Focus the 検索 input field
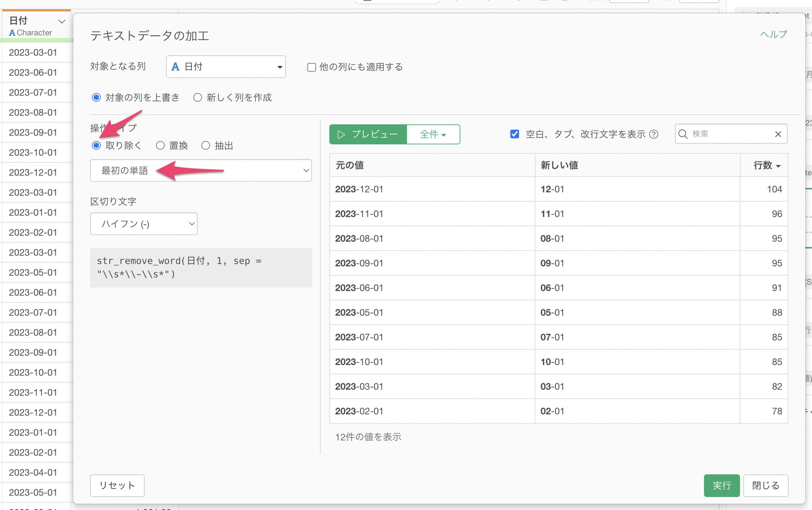This screenshot has height=510, width=812. coord(731,134)
